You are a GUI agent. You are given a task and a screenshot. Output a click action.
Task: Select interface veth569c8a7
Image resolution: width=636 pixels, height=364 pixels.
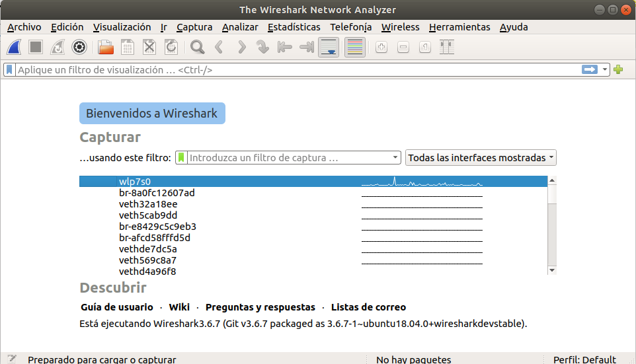pos(313,260)
